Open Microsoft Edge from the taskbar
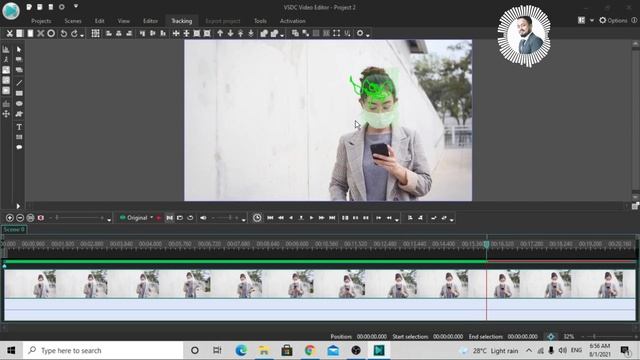 click(x=241, y=350)
